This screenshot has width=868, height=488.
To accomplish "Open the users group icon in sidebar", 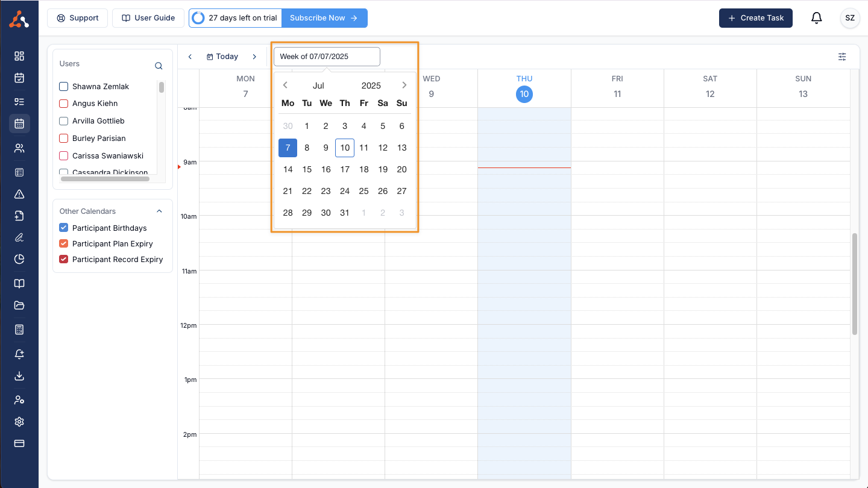I will click(19, 148).
